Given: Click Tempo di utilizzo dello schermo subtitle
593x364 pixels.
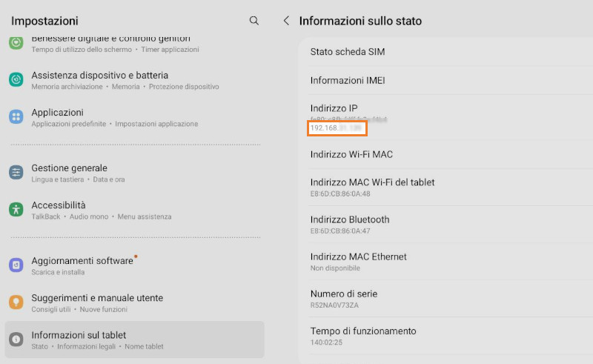Looking at the screenshot, I should point(82,50).
